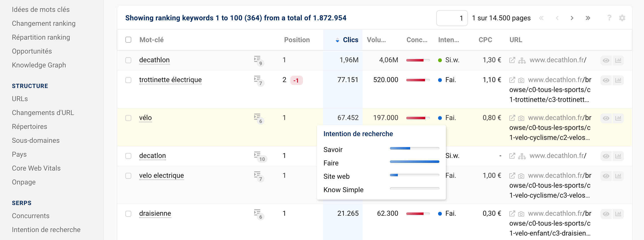The height and width of the screenshot is (240, 644).
Task: Sort table by Clics column
Action: pyautogui.click(x=350, y=40)
